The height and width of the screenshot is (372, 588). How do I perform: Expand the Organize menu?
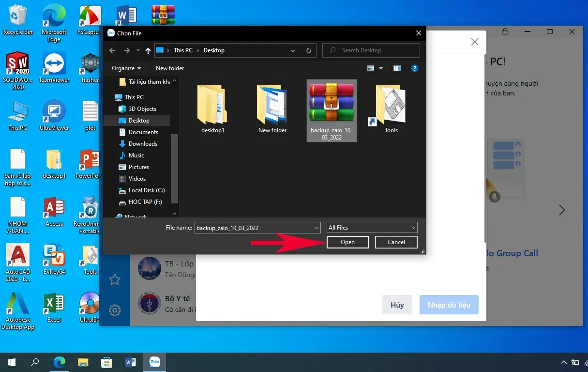pos(126,68)
